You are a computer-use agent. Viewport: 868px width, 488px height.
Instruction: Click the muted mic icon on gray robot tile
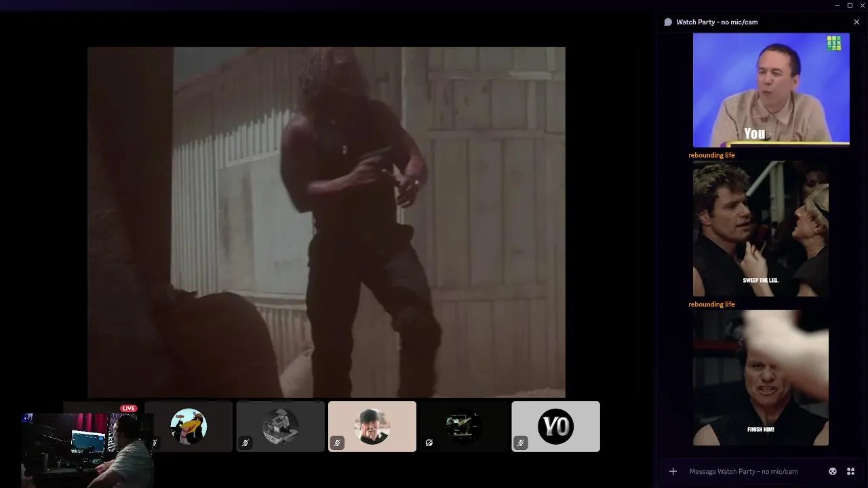(245, 443)
